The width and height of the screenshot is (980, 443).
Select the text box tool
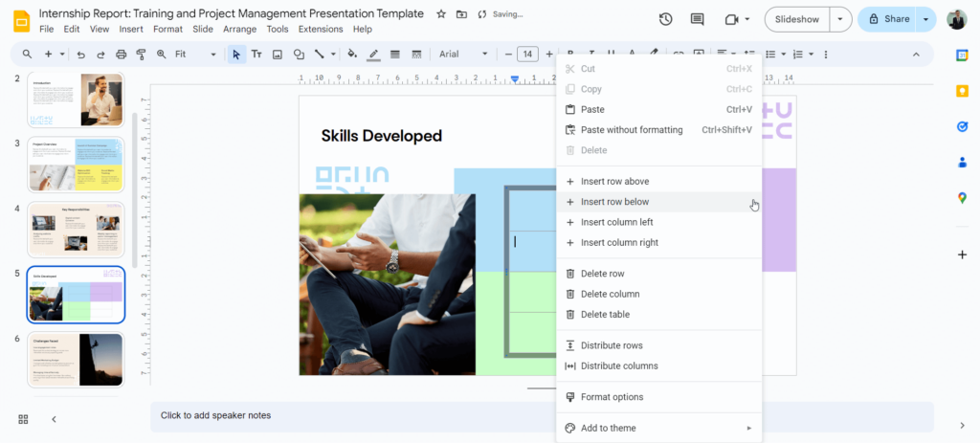coord(256,55)
